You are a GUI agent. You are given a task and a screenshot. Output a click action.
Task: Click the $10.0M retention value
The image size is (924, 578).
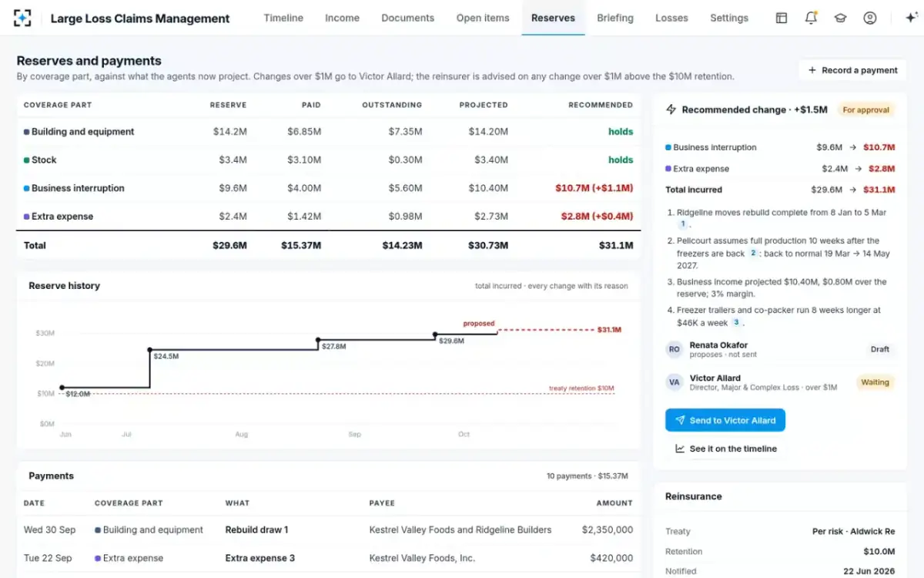click(879, 552)
